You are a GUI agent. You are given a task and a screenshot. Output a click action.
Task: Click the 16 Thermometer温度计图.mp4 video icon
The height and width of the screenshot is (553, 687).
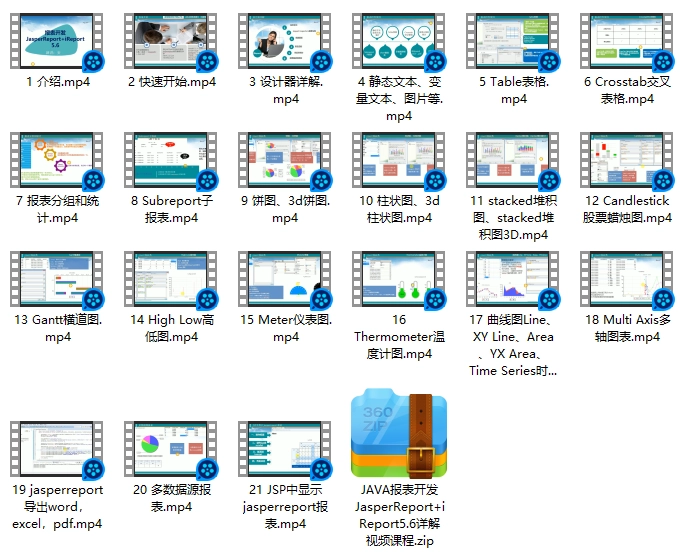click(x=399, y=279)
